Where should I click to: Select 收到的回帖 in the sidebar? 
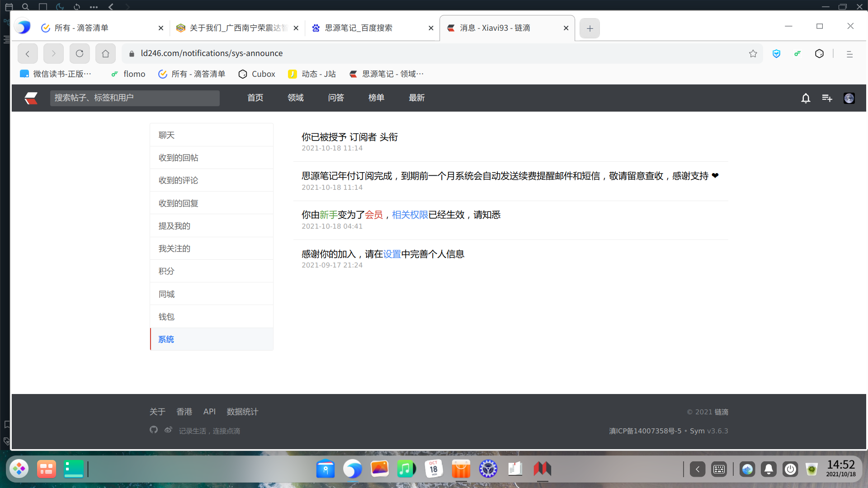[x=178, y=158]
